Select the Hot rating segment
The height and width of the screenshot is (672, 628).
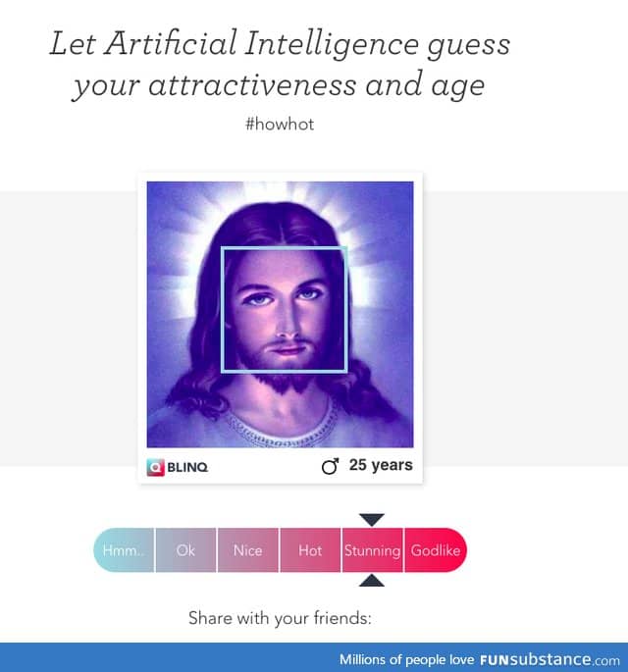click(x=310, y=550)
